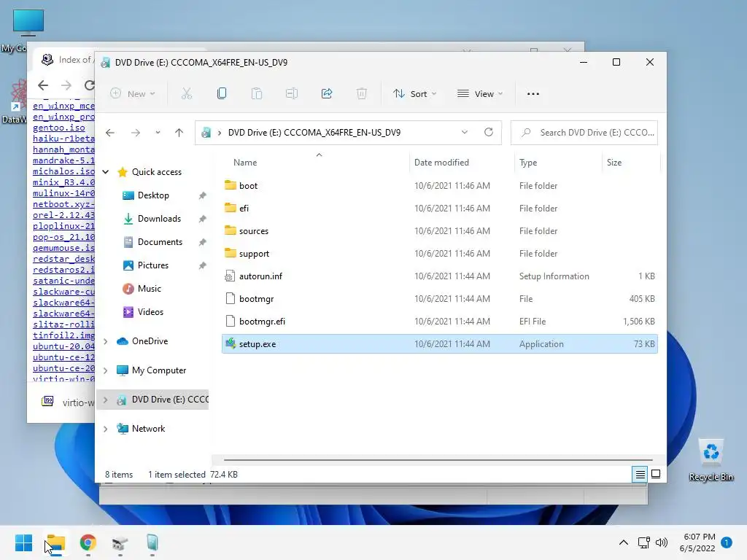
Task: Click browser window's back arrow
Action: tap(43, 85)
